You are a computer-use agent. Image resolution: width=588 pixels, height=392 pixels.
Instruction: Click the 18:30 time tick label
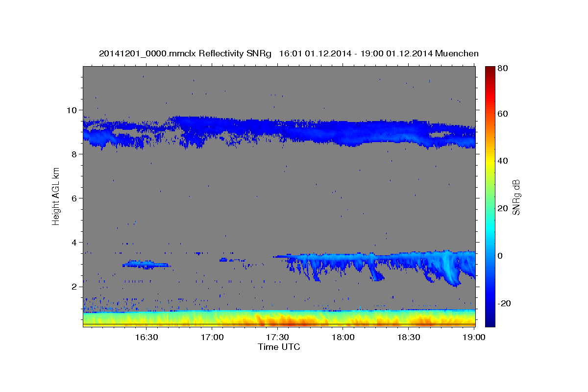[409, 338]
